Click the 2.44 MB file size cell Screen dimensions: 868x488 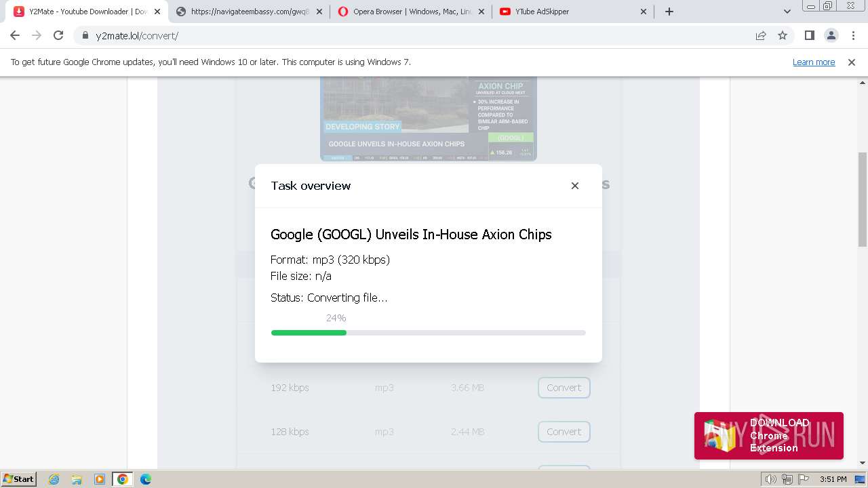467,432
